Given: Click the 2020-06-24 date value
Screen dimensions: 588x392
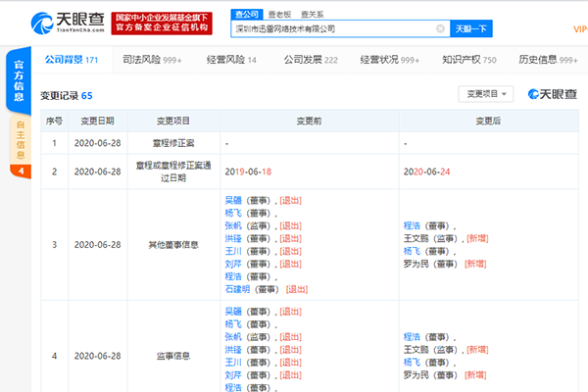Looking at the screenshot, I should click(426, 171).
